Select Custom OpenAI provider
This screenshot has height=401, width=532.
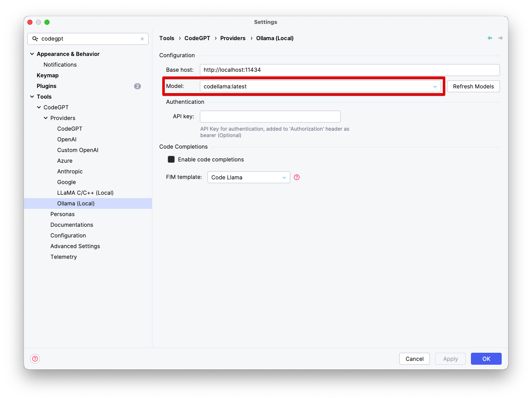click(78, 150)
